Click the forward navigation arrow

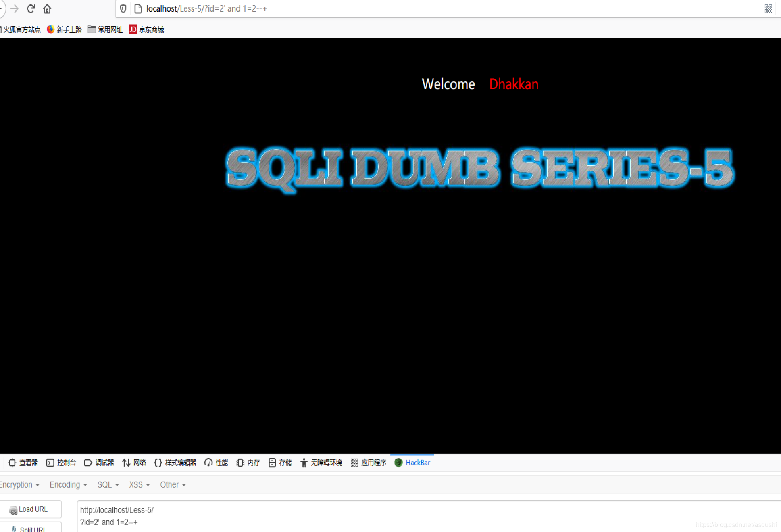(x=15, y=8)
